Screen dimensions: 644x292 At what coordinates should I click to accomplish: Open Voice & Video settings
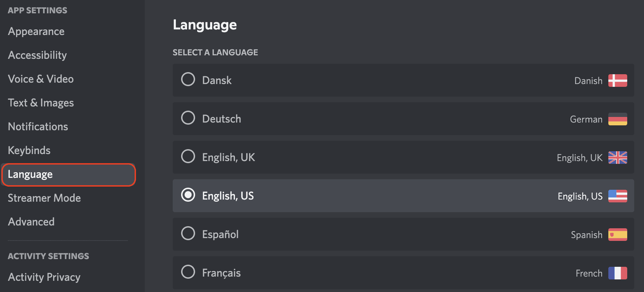[41, 79]
